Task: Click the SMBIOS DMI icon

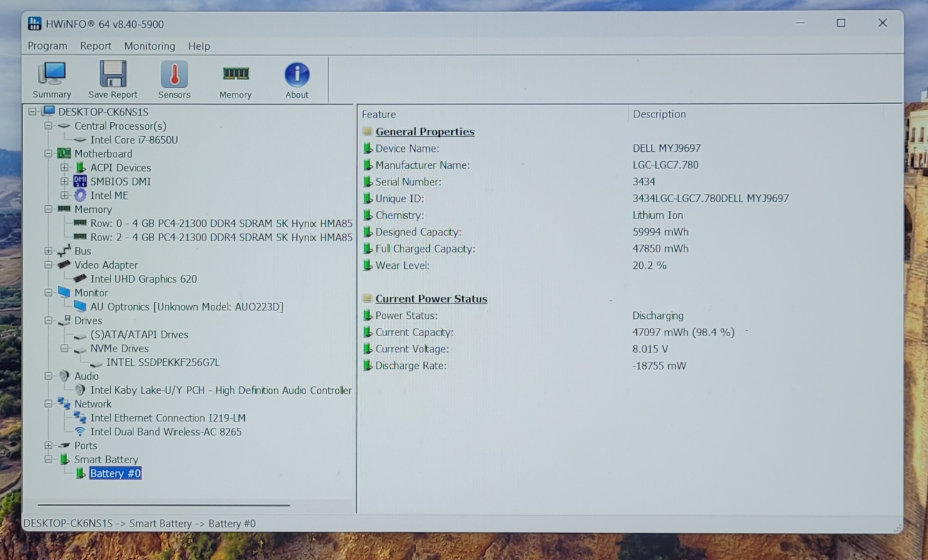Action: pyautogui.click(x=80, y=181)
